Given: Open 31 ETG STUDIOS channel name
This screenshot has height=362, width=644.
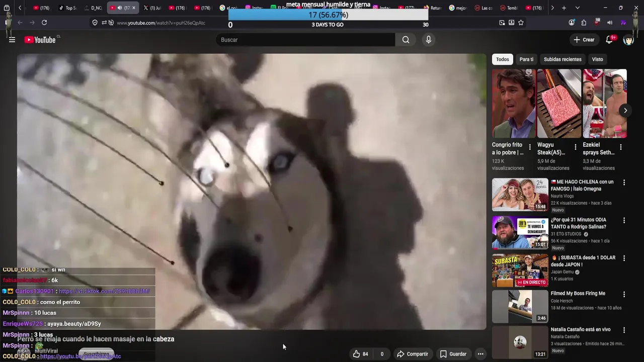Looking at the screenshot, I should point(566,234).
